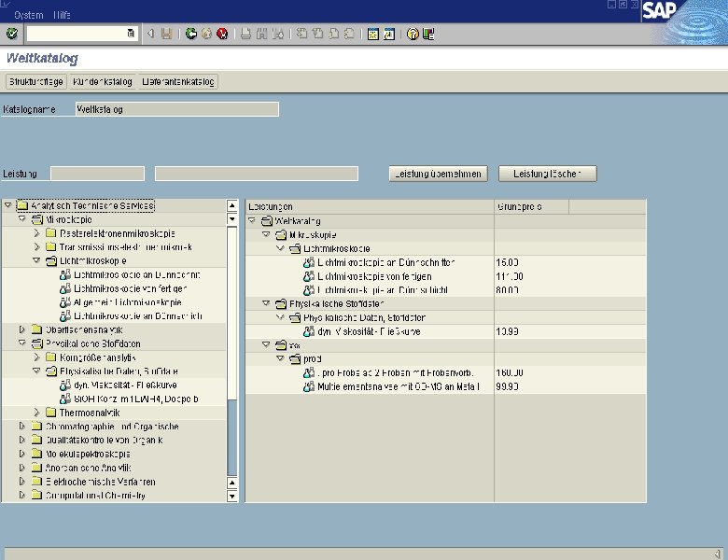Click the Customize Local Layout icon
This screenshot has width=728, height=560.
click(x=428, y=34)
